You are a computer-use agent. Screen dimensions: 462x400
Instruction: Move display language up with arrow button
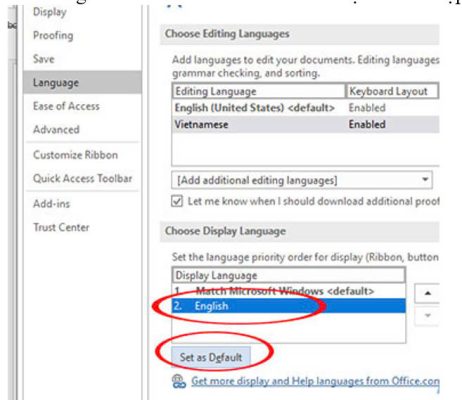(427, 293)
